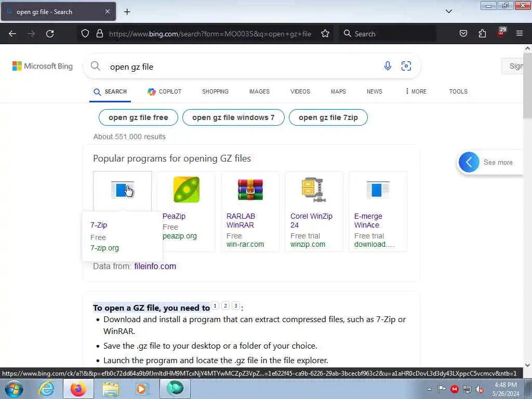View site security lock information

[99, 33]
